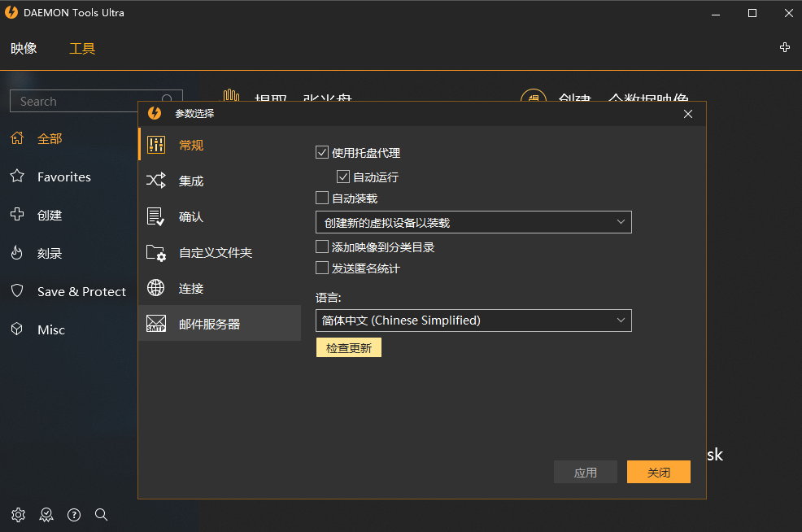This screenshot has height=532, width=802.
Task: Open the 邮件服务器 SMTP envelope icon
Action: click(x=156, y=323)
